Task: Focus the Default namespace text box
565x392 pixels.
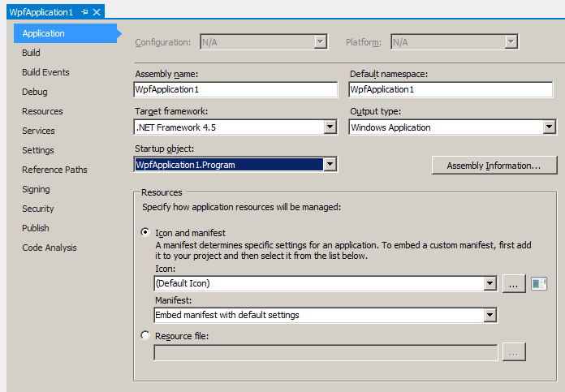Action: (452, 89)
